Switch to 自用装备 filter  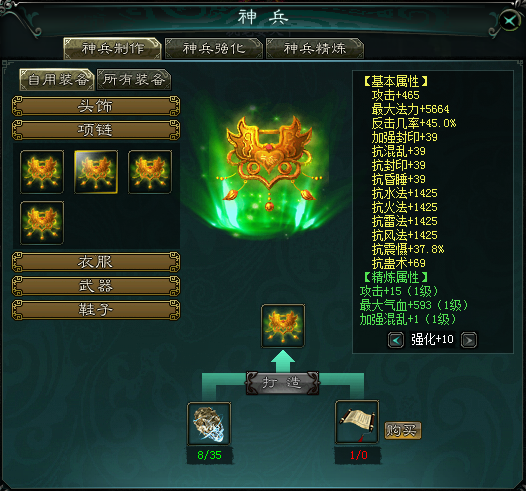(57, 80)
